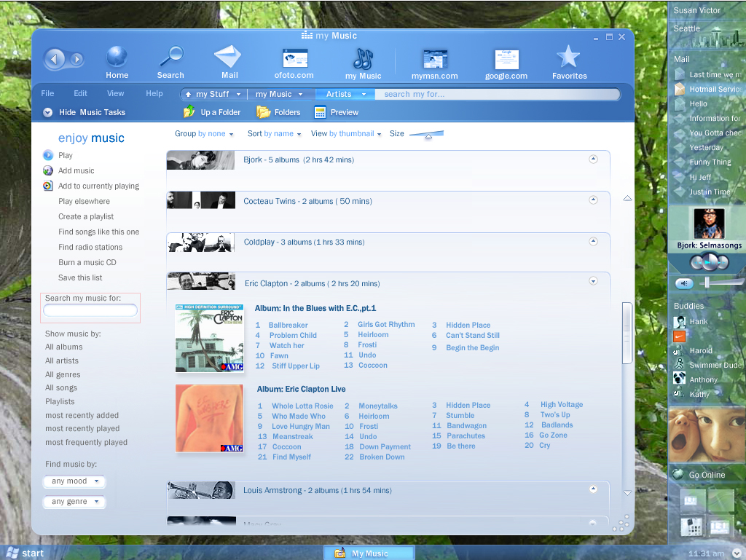Open the Edit menu
This screenshot has height=560, width=746.
click(x=80, y=93)
